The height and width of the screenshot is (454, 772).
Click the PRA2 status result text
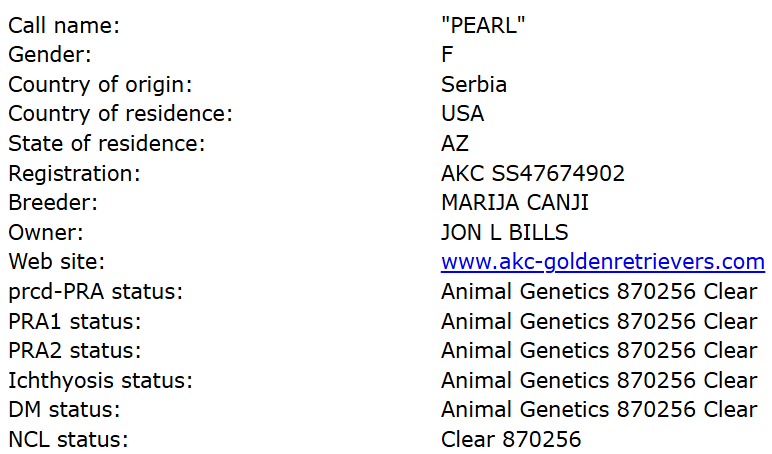pos(598,351)
